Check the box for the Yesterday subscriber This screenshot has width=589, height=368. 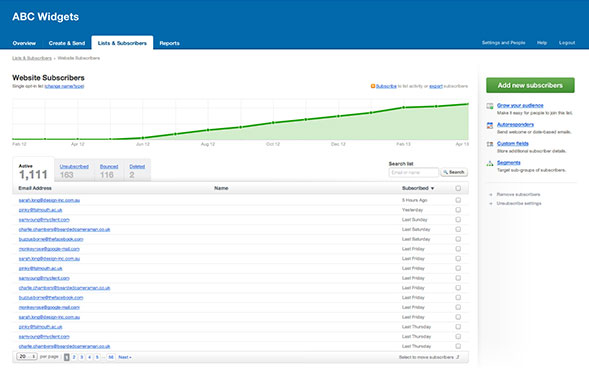pos(458,210)
